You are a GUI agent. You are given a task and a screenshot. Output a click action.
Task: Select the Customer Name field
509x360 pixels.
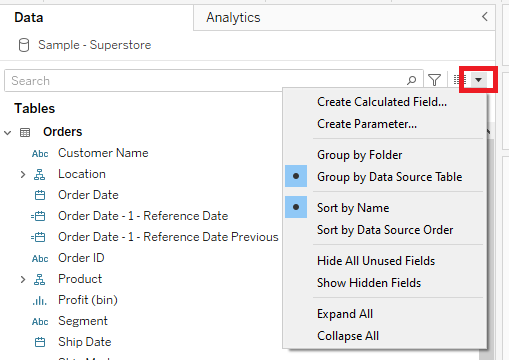(x=103, y=153)
